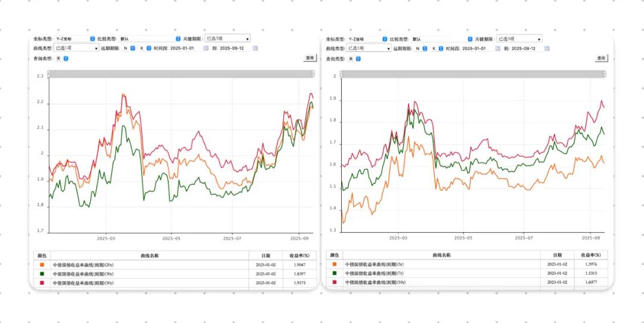Open start date calendar icon in right panel
This screenshot has width=644, height=323.
[498, 48]
